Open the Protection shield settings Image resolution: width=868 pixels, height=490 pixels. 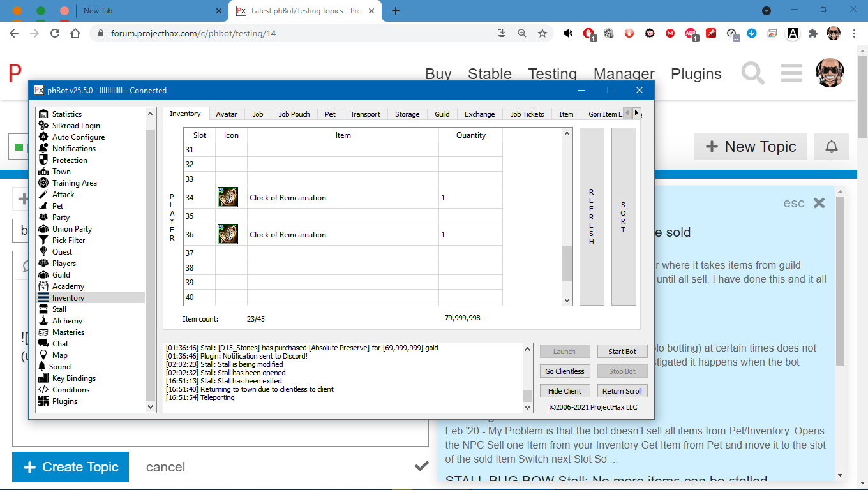coord(69,160)
